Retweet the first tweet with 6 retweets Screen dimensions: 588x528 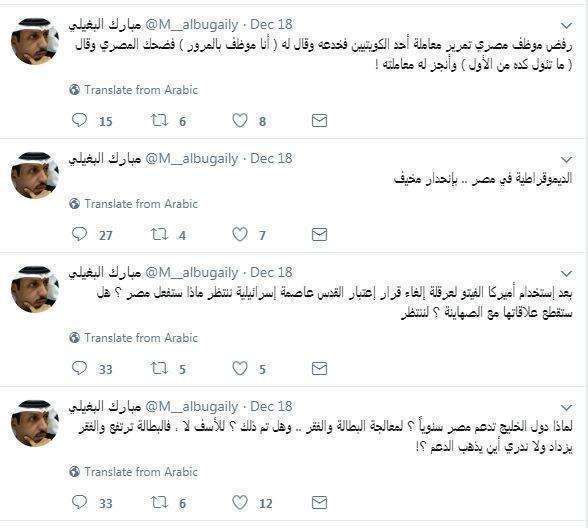click(159, 120)
